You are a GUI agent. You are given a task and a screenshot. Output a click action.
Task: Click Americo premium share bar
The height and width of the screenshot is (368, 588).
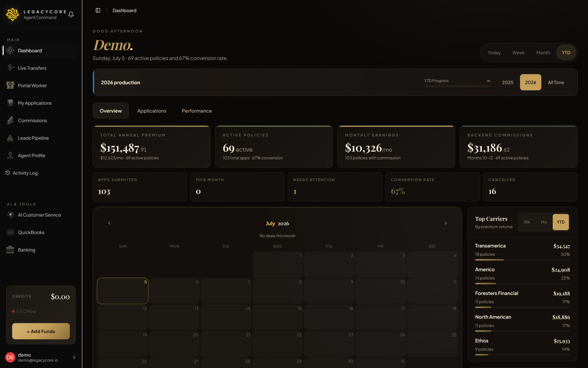click(522, 283)
